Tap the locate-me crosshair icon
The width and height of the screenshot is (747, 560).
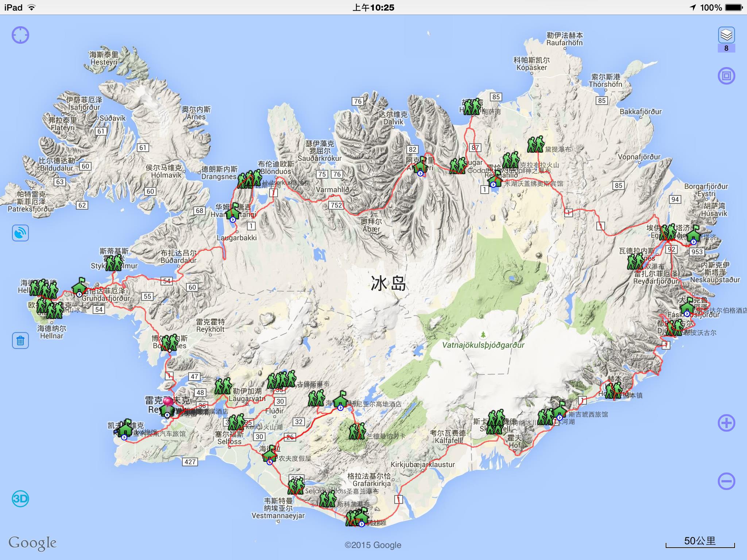tap(20, 35)
